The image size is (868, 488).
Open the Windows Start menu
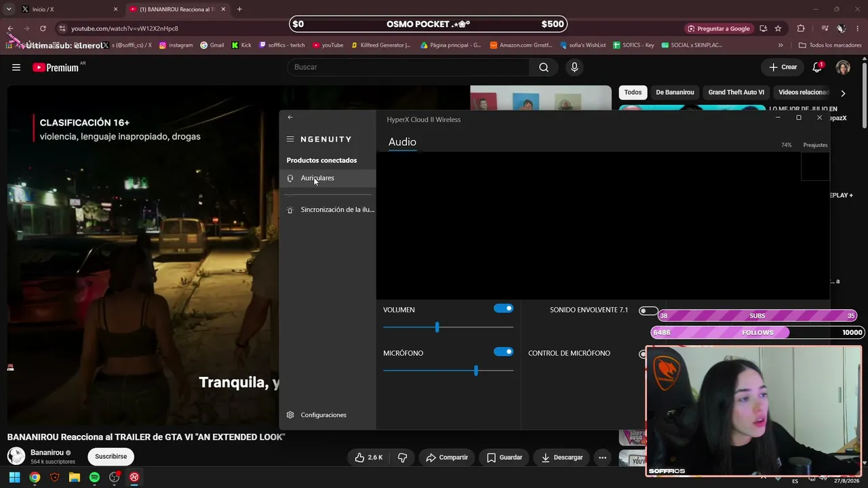coord(14,477)
